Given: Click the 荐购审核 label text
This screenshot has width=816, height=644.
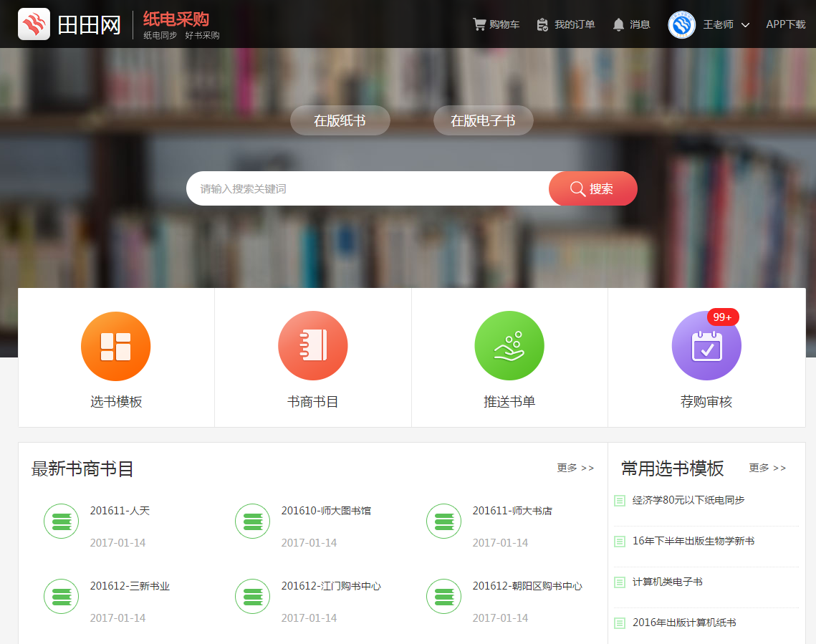Looking at the screenshot, I should coord(706,402).
